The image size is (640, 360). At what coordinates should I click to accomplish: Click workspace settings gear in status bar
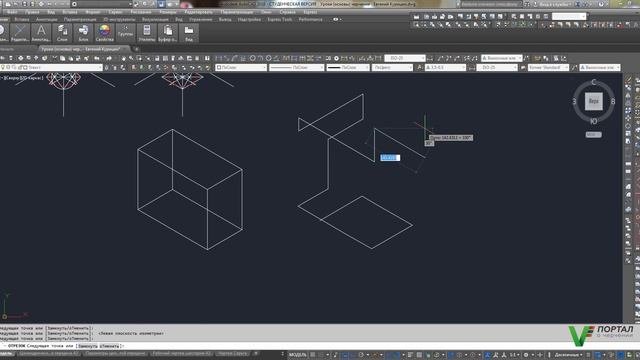click(x=526, y=355)
